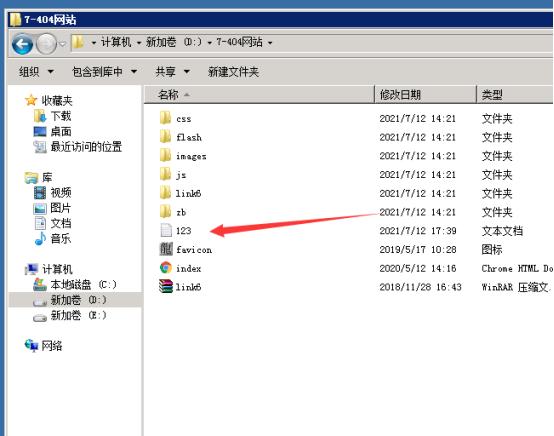Screen dimensions: 554x436
Task: Sort by 修改日期 column header
Action: click(425, 94)
